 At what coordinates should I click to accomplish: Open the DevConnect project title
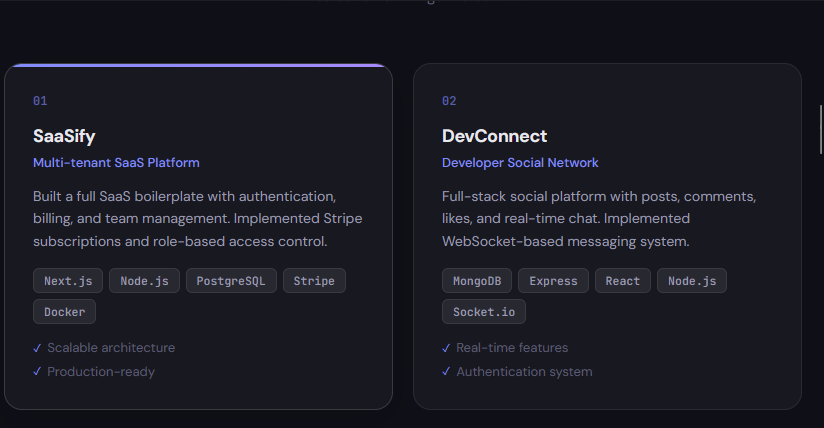pyautogui.click(x=494, y=136)
